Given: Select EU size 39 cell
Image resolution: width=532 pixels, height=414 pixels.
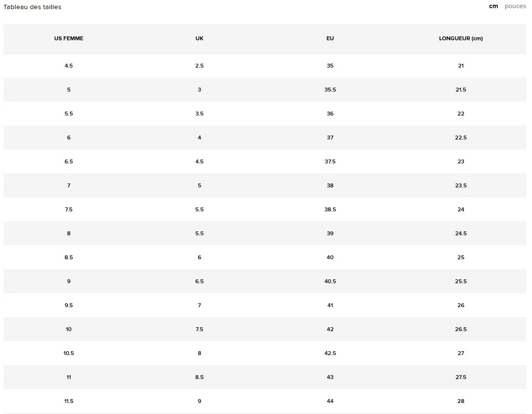Looking at the screenshot, I should click(330, 233).
